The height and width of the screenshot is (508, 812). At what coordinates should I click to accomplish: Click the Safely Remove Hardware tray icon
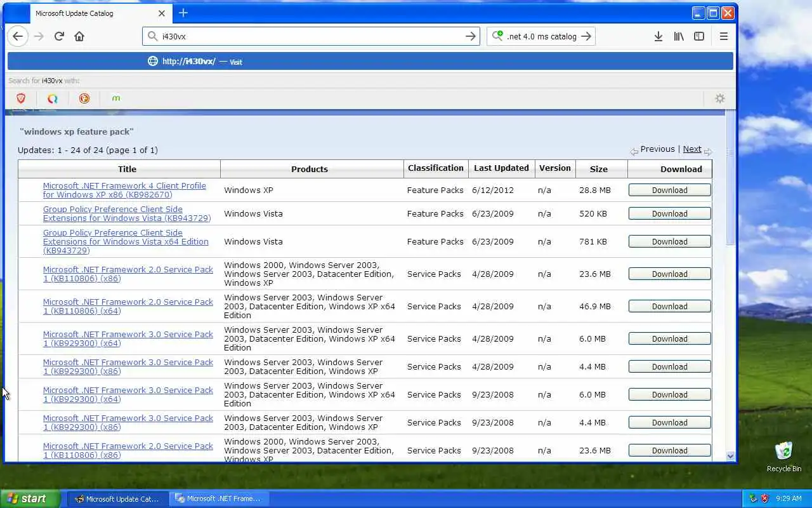point(753,498)
